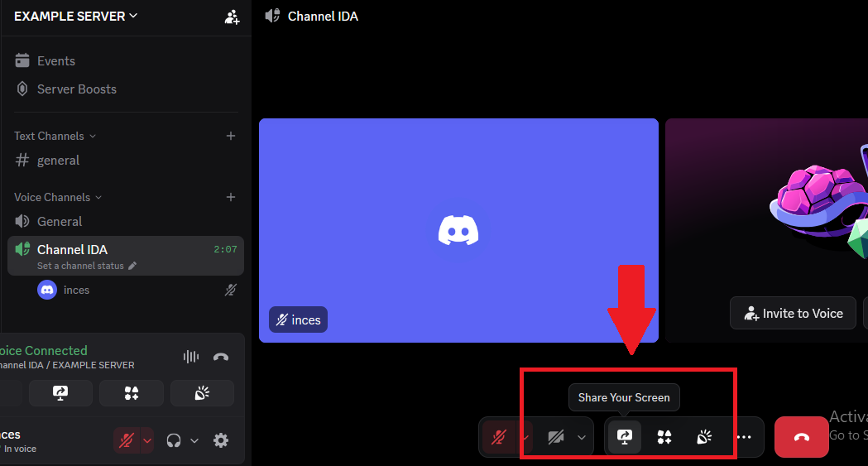Add a new text channel with plus icon

point(231,136)
